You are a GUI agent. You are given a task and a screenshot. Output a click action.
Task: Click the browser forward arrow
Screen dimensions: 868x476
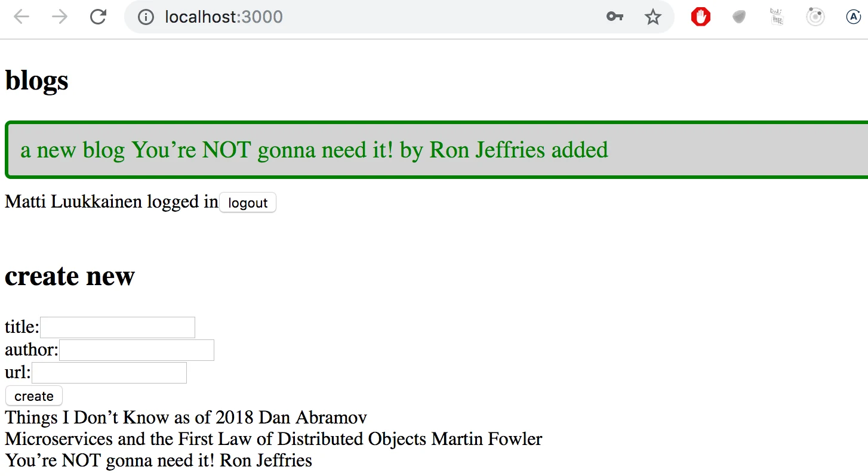(x=60, y=17)
